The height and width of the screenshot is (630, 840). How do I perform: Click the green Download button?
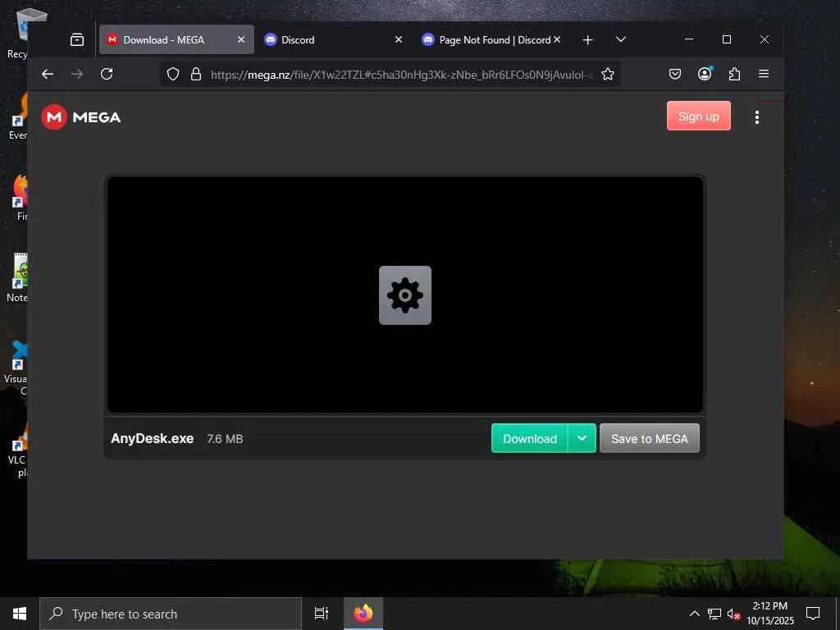pyautogui.click(x=529, y=438)
